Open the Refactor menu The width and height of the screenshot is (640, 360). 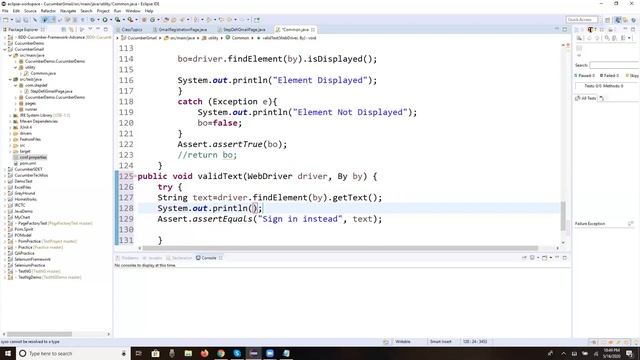[x=48, y=11]
